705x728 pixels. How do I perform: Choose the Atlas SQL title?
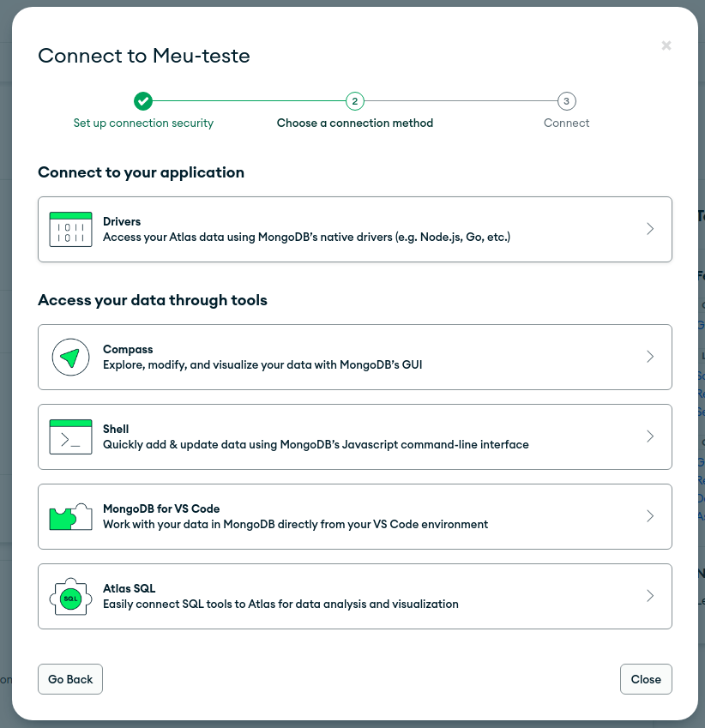point(130,589)
